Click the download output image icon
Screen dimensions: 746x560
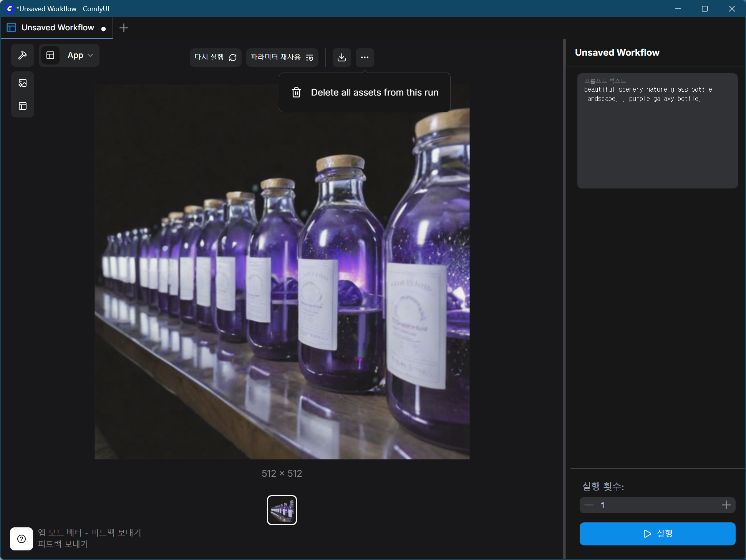click(342, 58)
